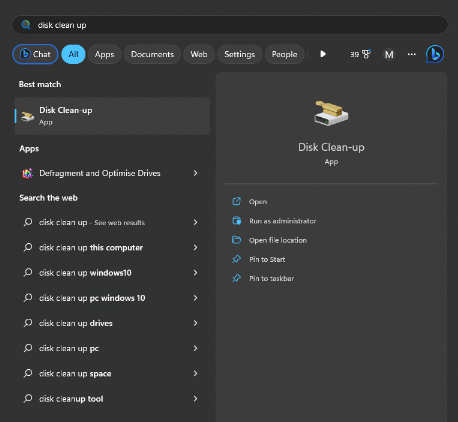The width and height of the screenshot is (458, 422).
Task: Switch to the Settings filter tab
Action: tap(240, 54)
